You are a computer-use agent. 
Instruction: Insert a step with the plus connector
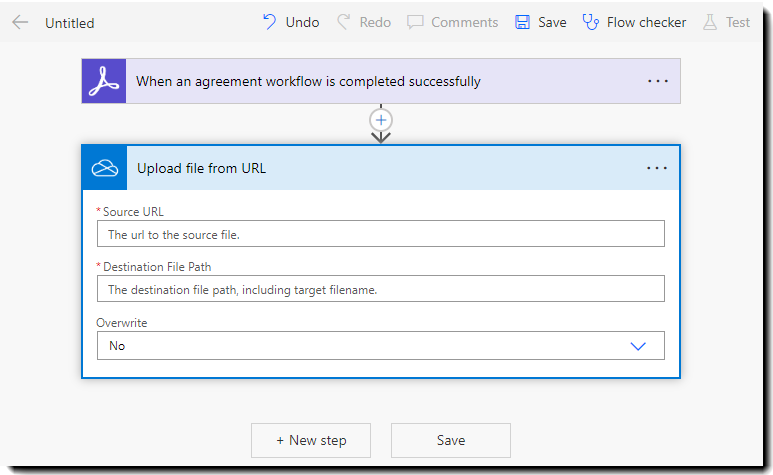click(x=381, y=119)
